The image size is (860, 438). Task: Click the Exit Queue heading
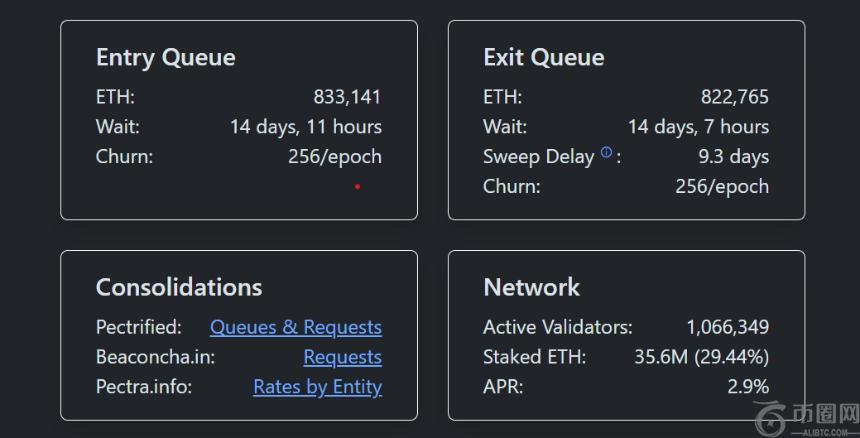coord(543,57)
